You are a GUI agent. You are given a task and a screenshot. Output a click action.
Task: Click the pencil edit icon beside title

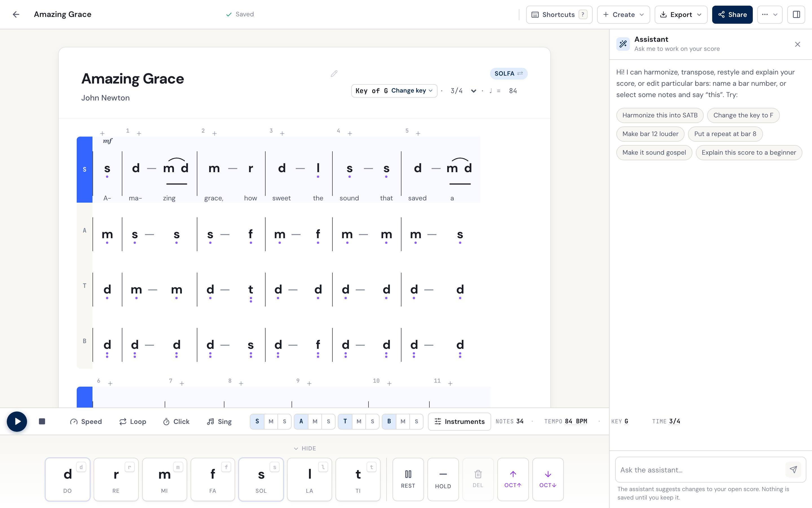tap(334, 74)
